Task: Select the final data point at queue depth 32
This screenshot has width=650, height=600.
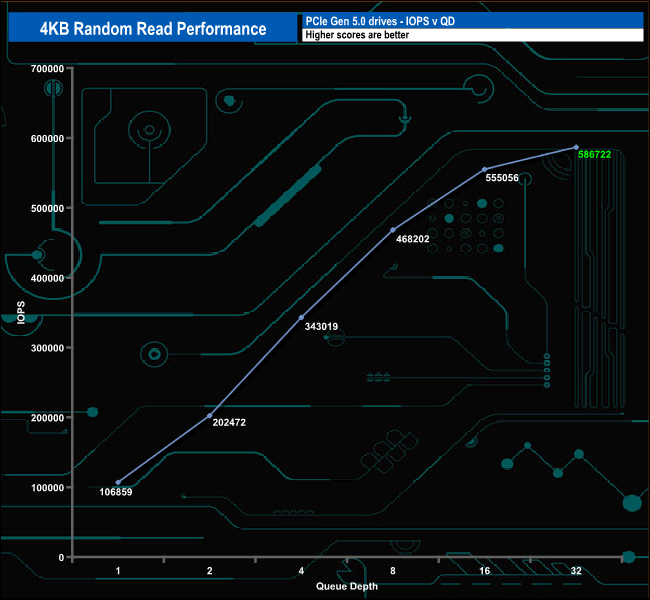Action: pos(576,147)
